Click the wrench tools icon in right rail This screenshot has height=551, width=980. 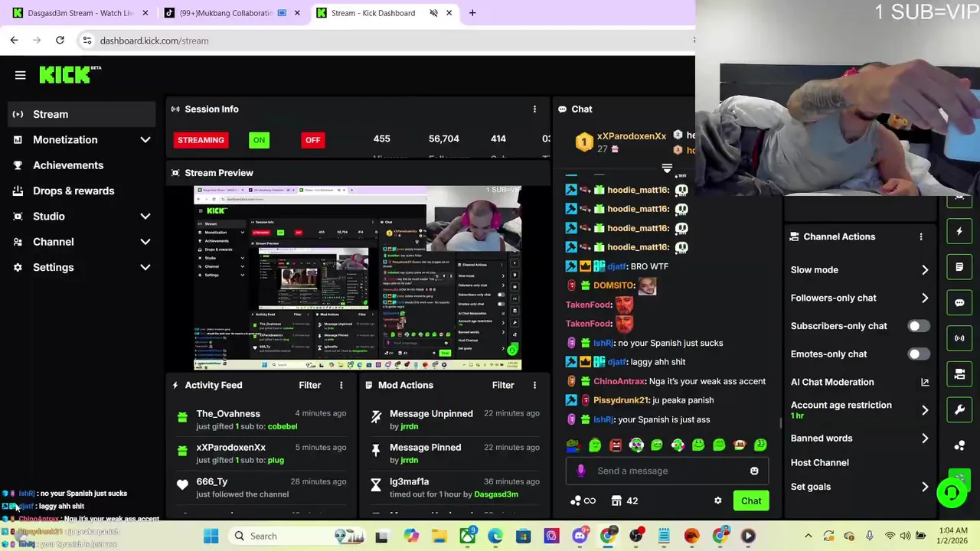tap(959, 409)
